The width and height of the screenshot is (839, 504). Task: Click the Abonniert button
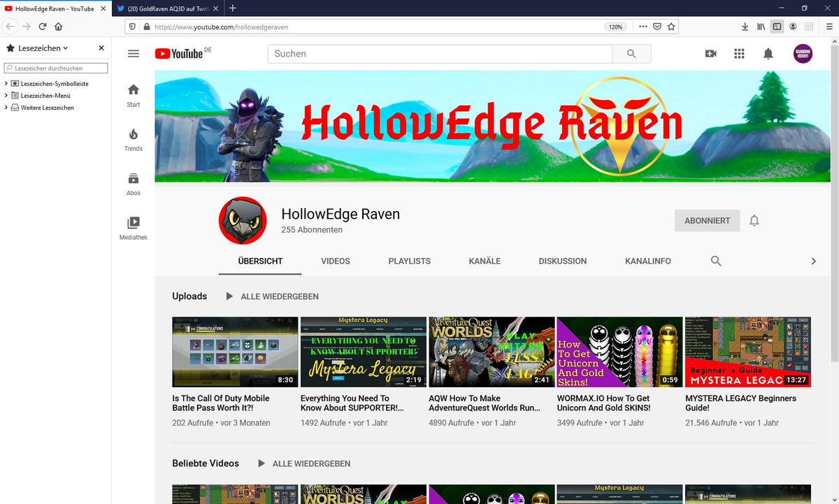tap(707, 220)
